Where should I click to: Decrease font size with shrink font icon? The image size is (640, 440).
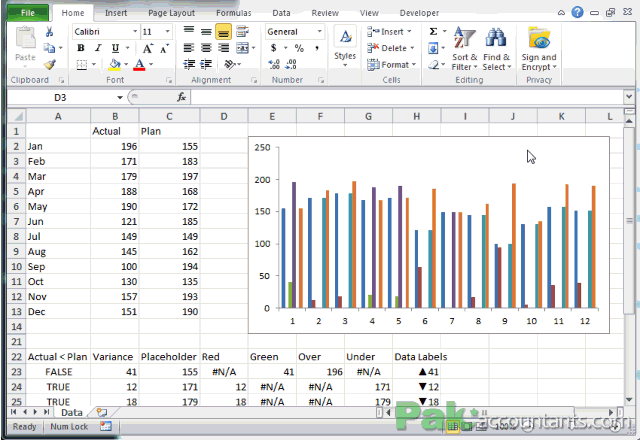pos(164,49)
